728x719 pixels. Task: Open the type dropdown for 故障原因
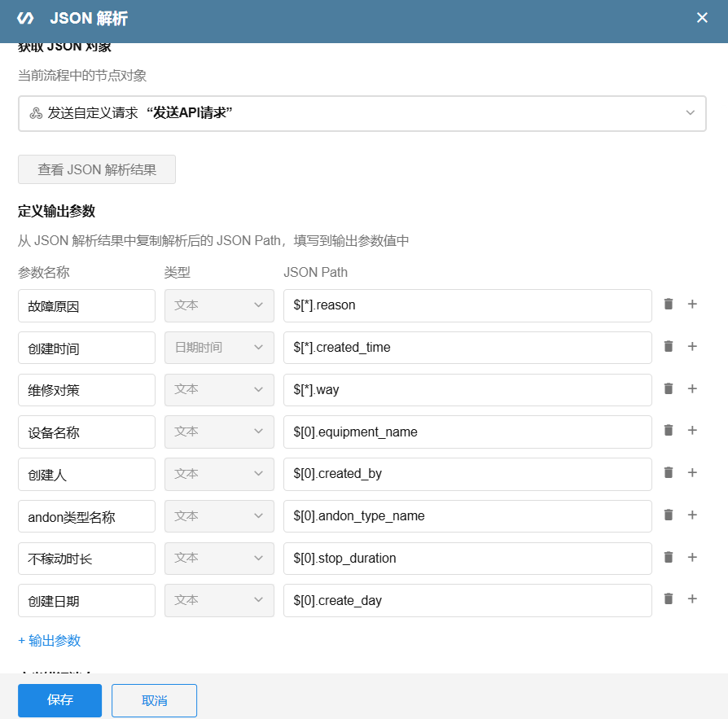218,305
